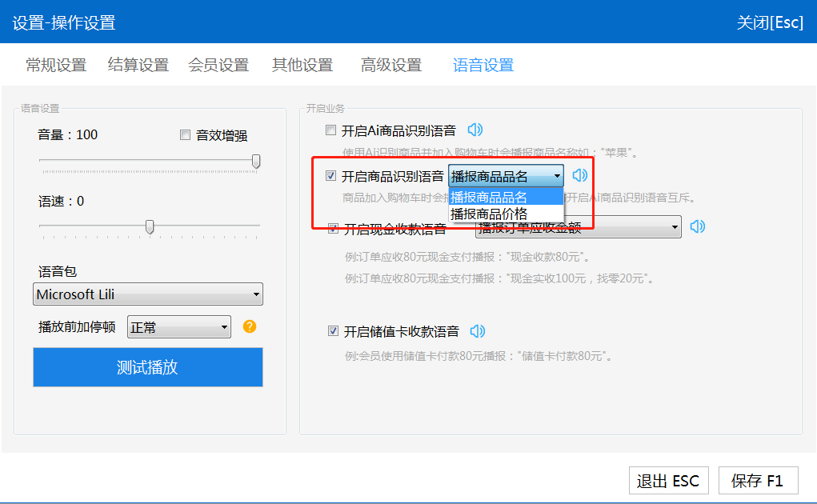Play speaker preview for 开启现金收款语音
Screen dimensions: 817x504
(698, 227)
